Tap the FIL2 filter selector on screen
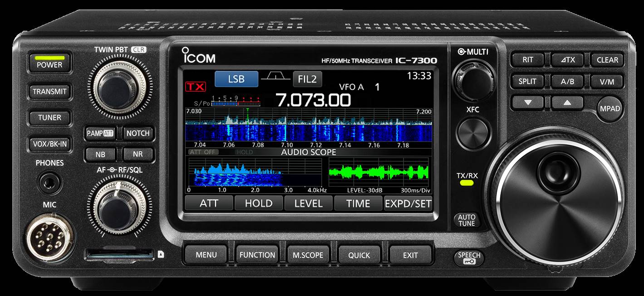This screenshot has width=644, height=296. (x=307, y=79)
